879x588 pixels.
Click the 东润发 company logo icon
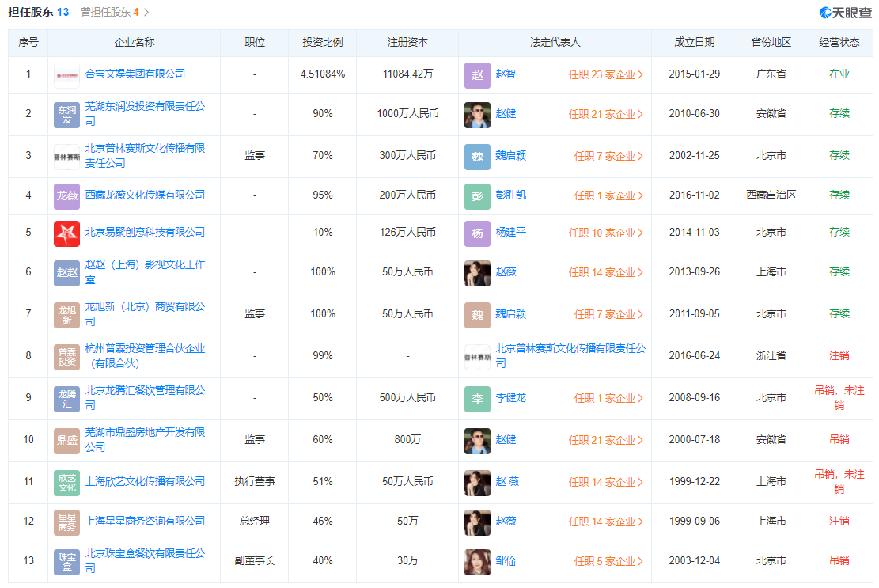[66, 115]
